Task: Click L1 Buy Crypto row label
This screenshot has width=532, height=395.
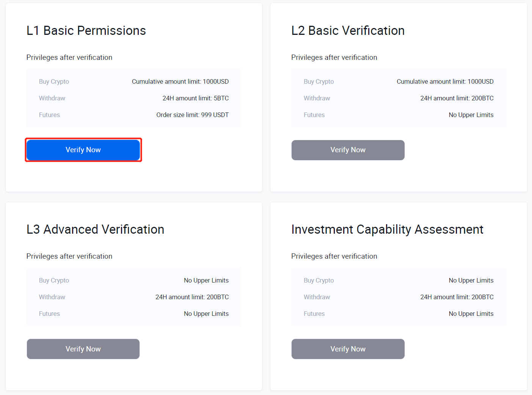Action: pyautogui.click(x=54, y=81)
